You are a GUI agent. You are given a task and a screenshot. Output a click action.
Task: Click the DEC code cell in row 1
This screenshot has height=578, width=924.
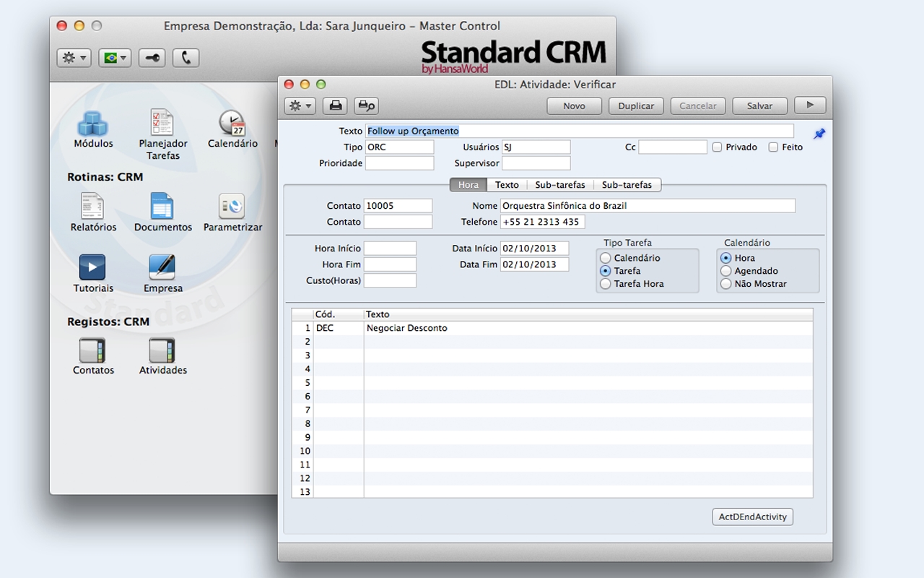[339, 328]
